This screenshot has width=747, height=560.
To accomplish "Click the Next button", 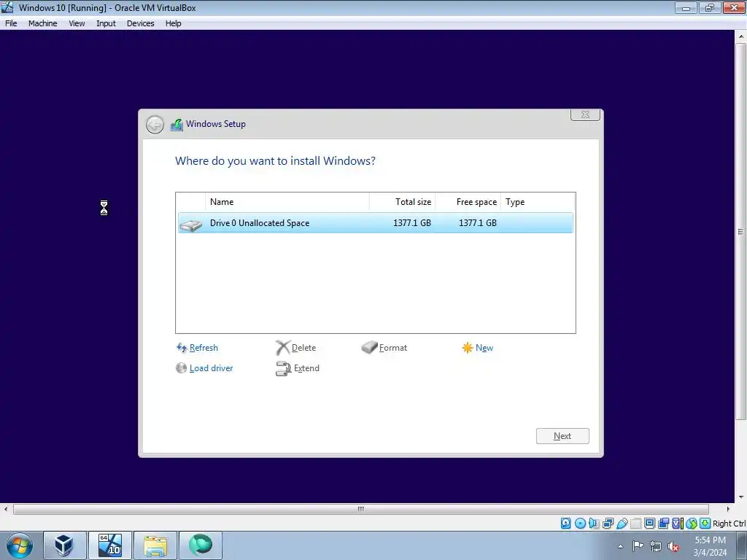I will click(x=562, y=436).
